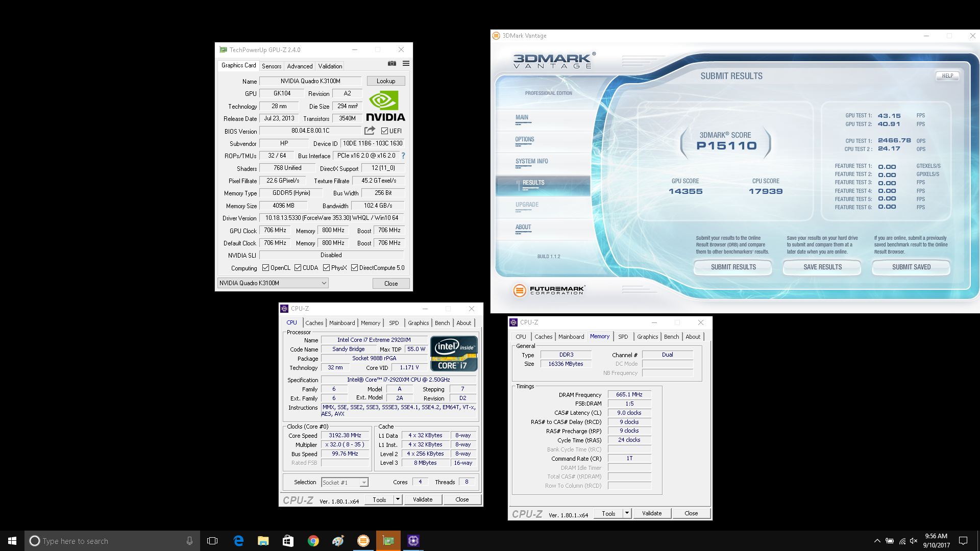Click Validate in CPU-Z Memory window
Viewport: 980px width, 551px height.
[652, 513]
